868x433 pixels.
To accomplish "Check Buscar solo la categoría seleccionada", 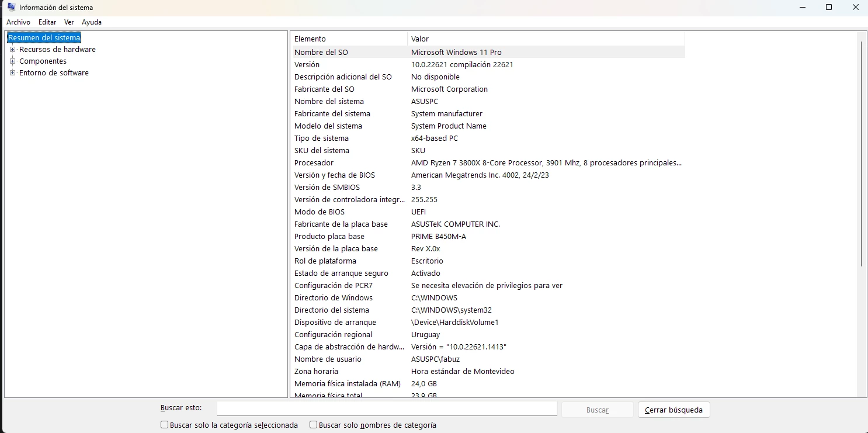I will [165, 425].
